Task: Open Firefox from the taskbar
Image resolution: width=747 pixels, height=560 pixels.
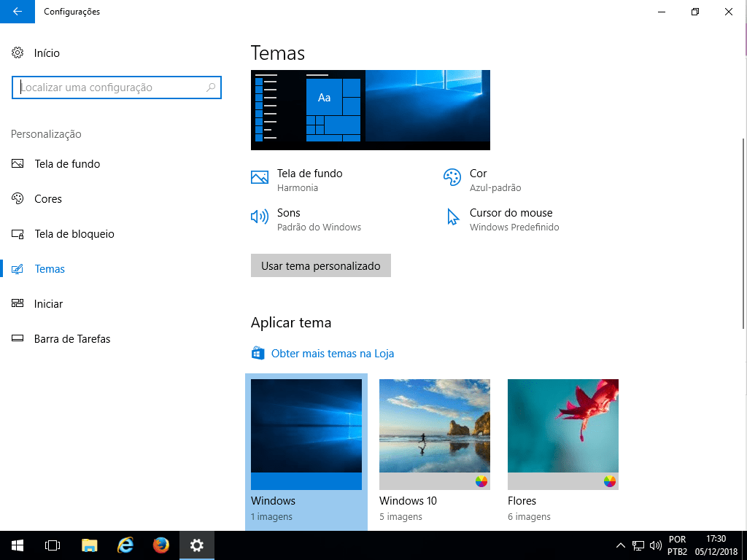Action: tap(161, 545)
